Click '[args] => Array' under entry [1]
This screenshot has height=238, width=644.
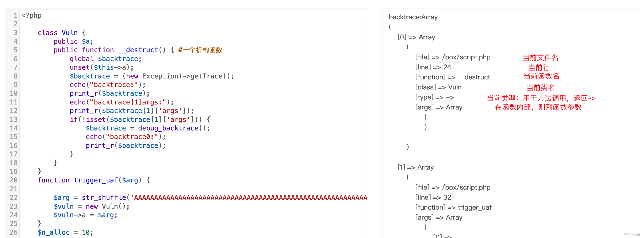click(439, 217)
